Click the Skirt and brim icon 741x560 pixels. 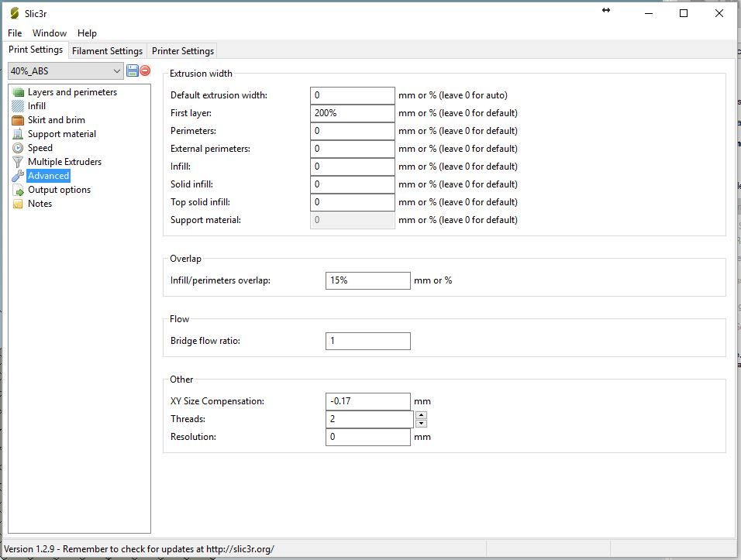18,120
